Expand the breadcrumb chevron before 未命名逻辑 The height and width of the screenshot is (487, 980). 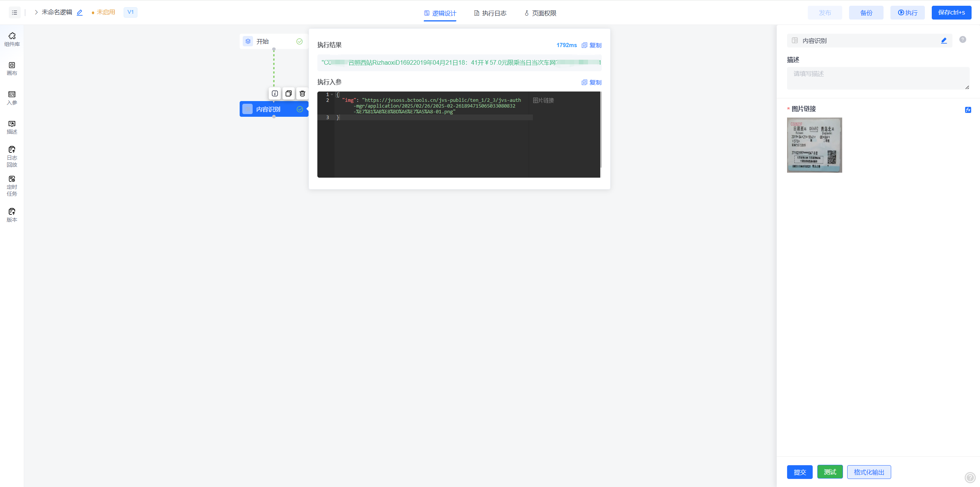(x=36, y=12)
